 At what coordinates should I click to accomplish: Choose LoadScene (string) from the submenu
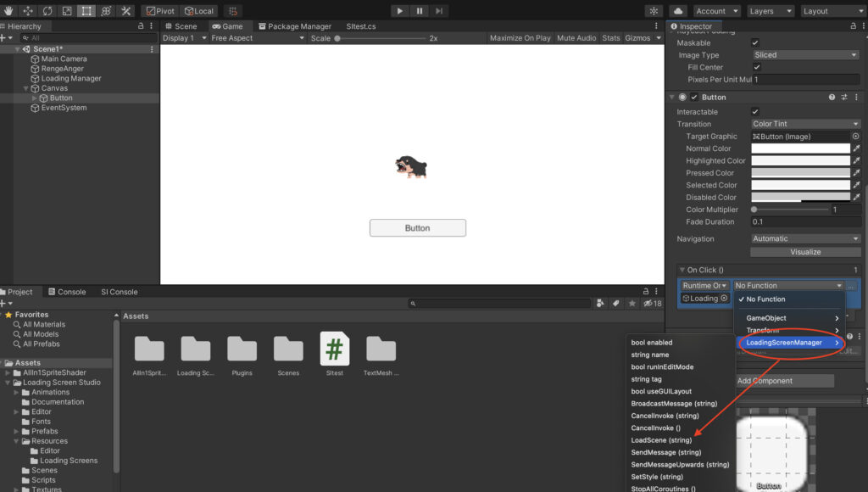(661, 440)
